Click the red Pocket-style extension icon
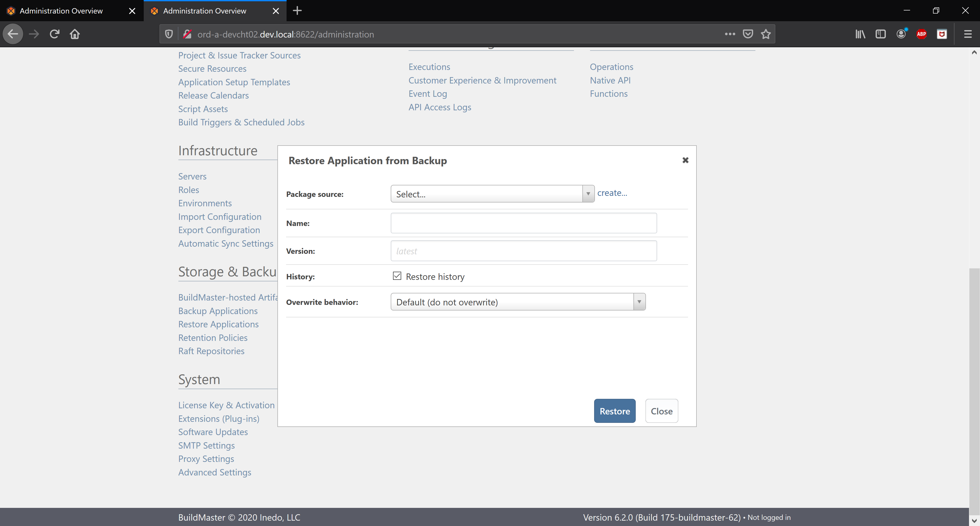980x526 pixels. 942,34
